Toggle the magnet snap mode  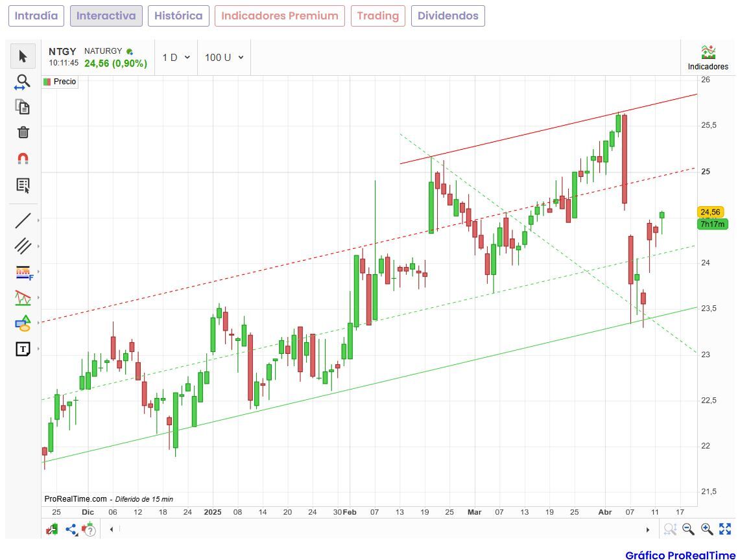[x=23, y=159]
